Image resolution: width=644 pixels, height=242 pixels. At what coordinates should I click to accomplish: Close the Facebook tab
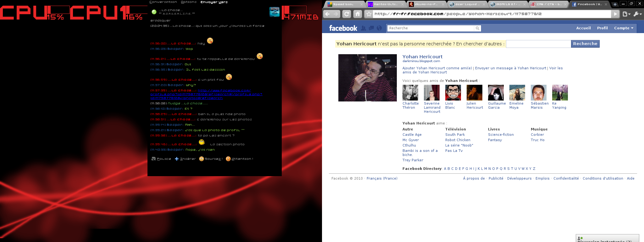[607, 4]
